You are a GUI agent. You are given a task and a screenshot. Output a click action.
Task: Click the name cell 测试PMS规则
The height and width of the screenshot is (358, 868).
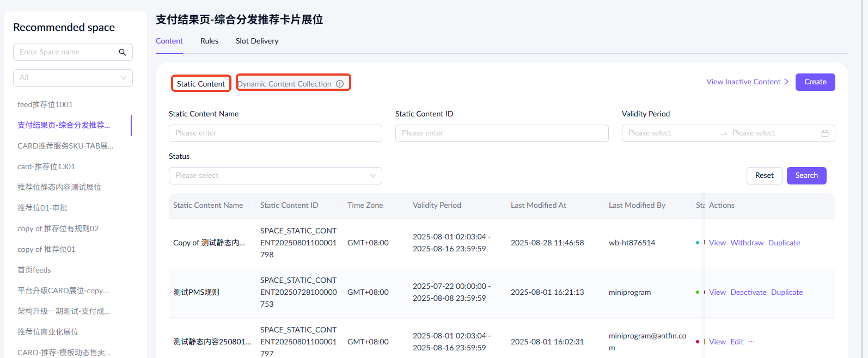(196, 292)
